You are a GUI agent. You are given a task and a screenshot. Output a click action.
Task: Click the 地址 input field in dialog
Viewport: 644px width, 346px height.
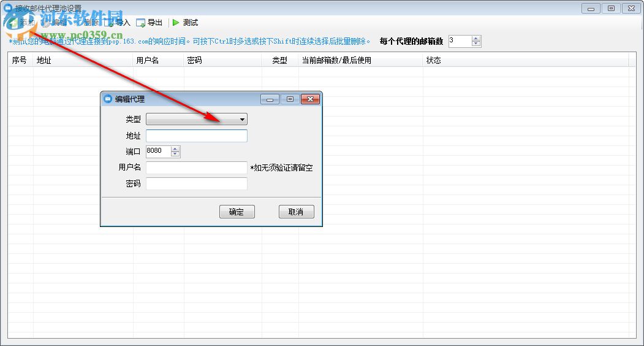(x=197, y=136)
